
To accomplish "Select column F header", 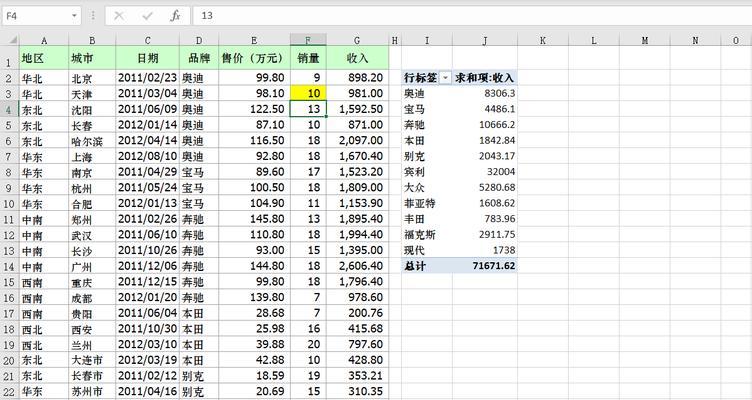I will (308, 40).
